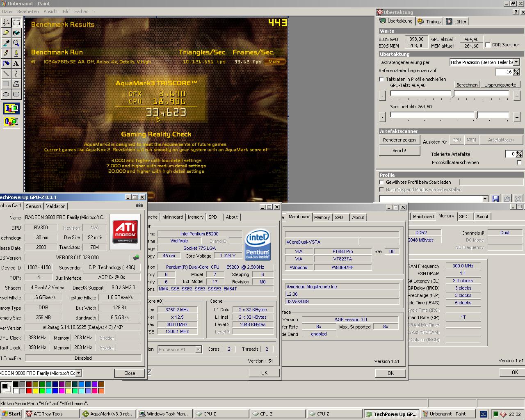Pick the red color swatch in palette
Viewport: 525px width, 420px height.
click(29, 390)
